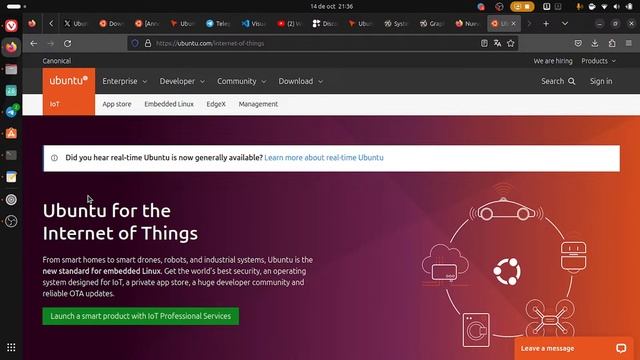640x360 pixels.
Task: Open a new tab with plus
Action: click(546, 24)
